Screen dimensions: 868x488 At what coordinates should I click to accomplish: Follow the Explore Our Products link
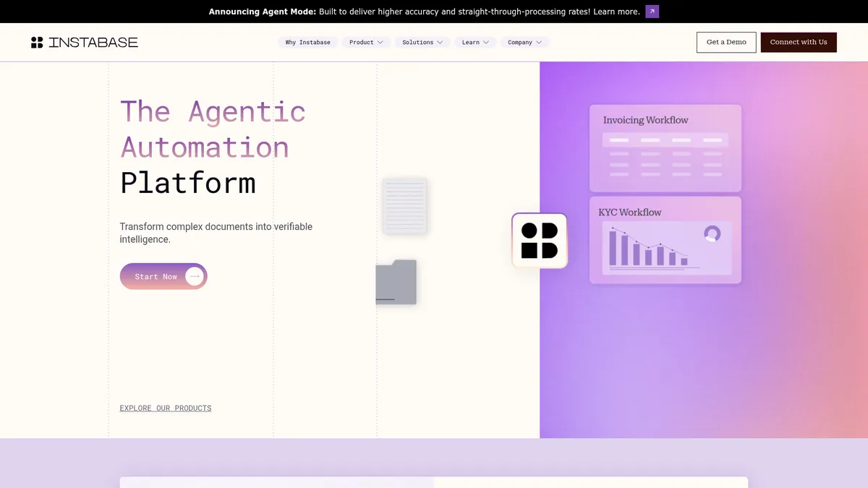click(166, 408)
